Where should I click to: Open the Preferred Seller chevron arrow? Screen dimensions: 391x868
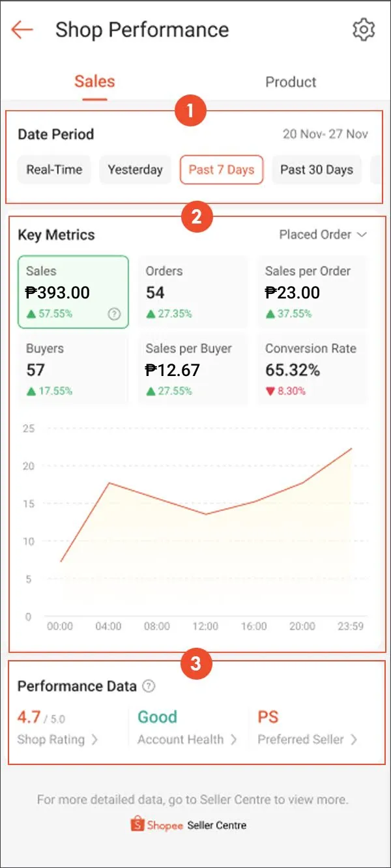pos(354,740)
